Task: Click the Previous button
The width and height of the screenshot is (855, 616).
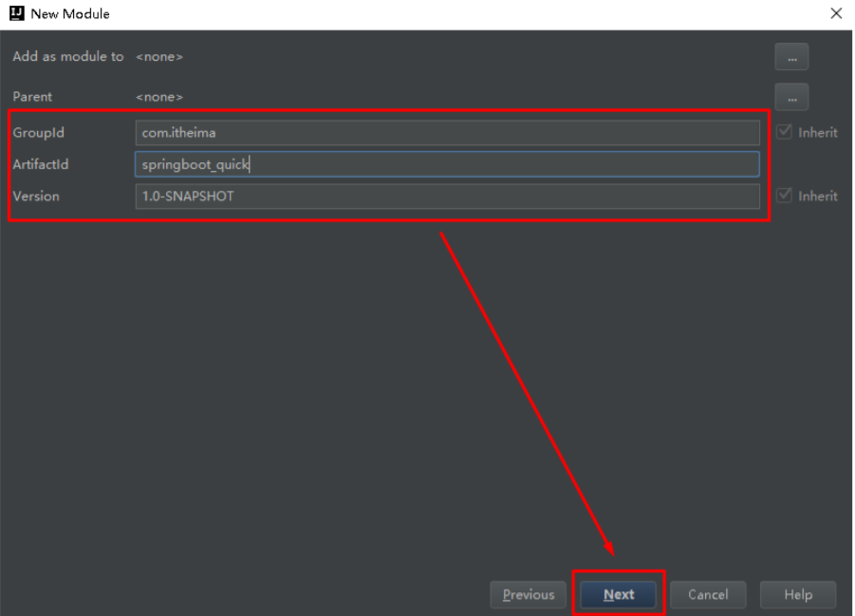Action: click(x=528, y=594)
